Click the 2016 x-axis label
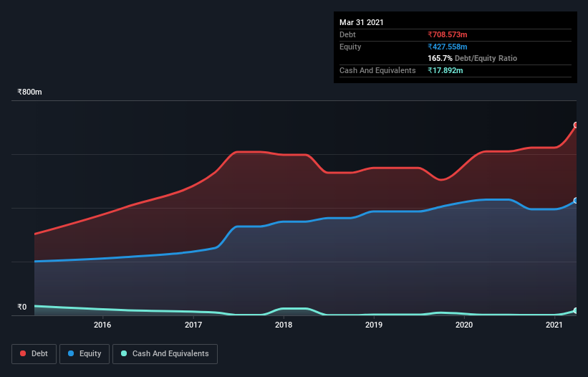Screen dimensions: 588x377 click(102, 325)
